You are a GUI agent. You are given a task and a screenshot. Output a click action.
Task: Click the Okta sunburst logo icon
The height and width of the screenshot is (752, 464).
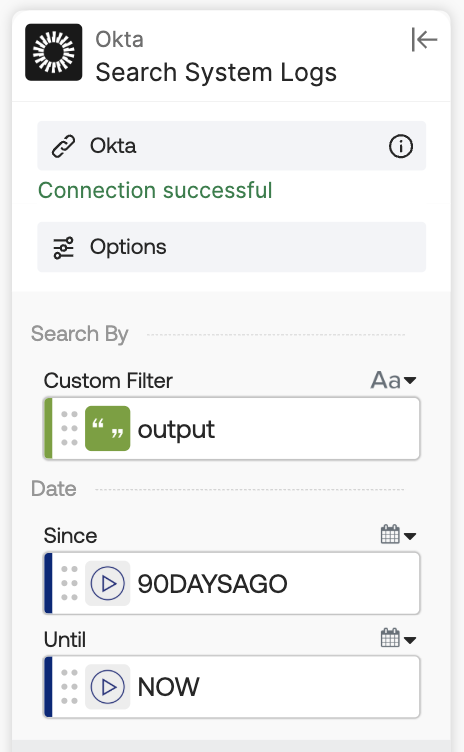54,52
